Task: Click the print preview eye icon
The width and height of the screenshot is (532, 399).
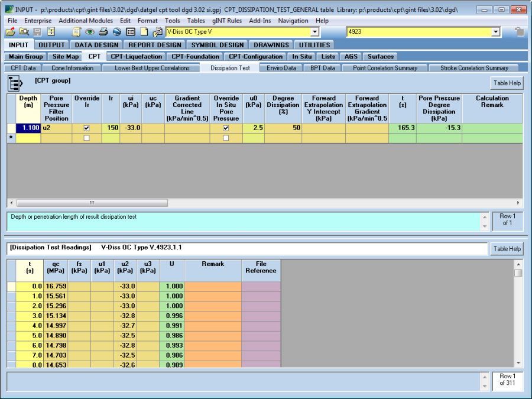Action: point(90,32)
